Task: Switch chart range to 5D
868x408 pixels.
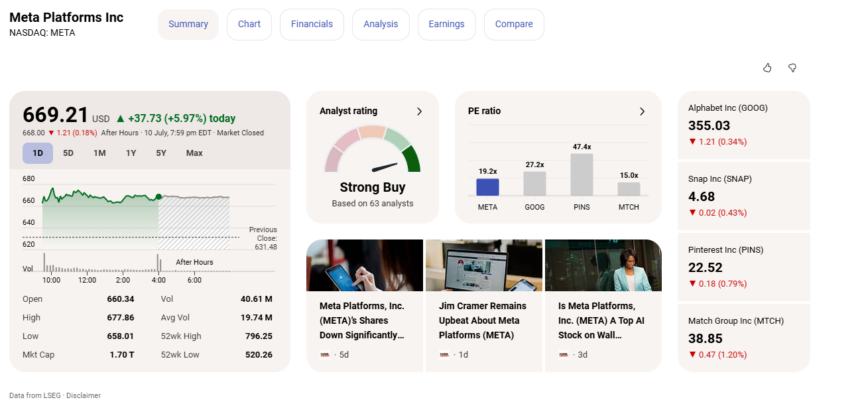Action: tap(68, 153)
